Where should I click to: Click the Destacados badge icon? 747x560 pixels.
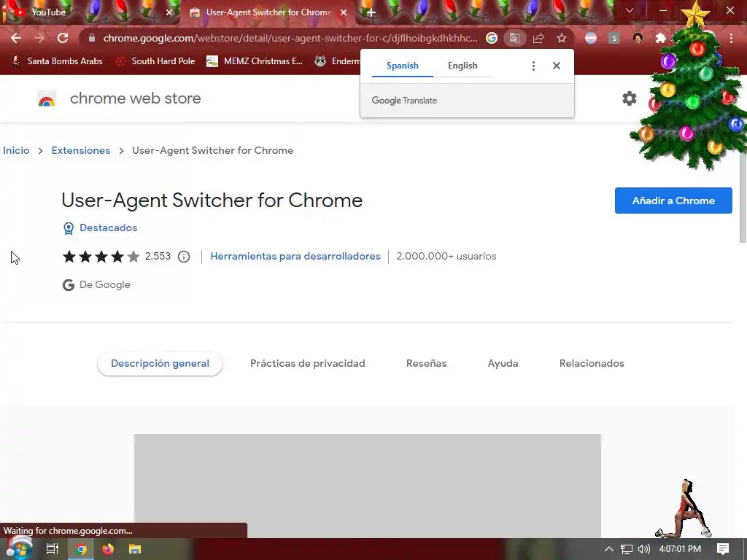pos(69,228)
